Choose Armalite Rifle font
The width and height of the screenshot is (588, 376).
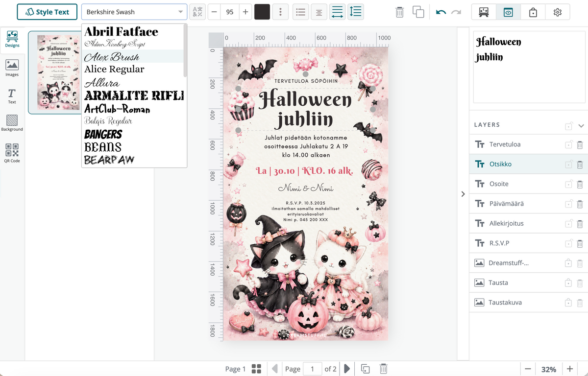click(x=132, y=95)
